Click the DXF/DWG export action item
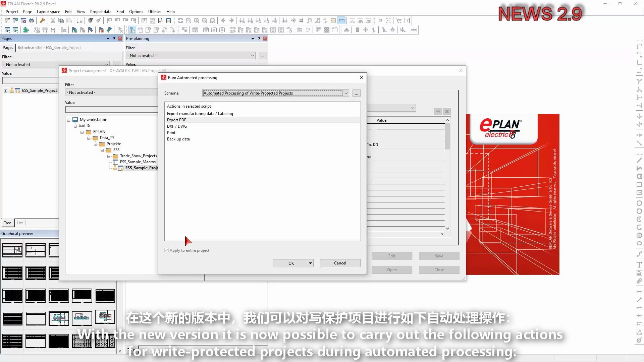The height and width of the screenshot is (362, 644). click(177, 126)
